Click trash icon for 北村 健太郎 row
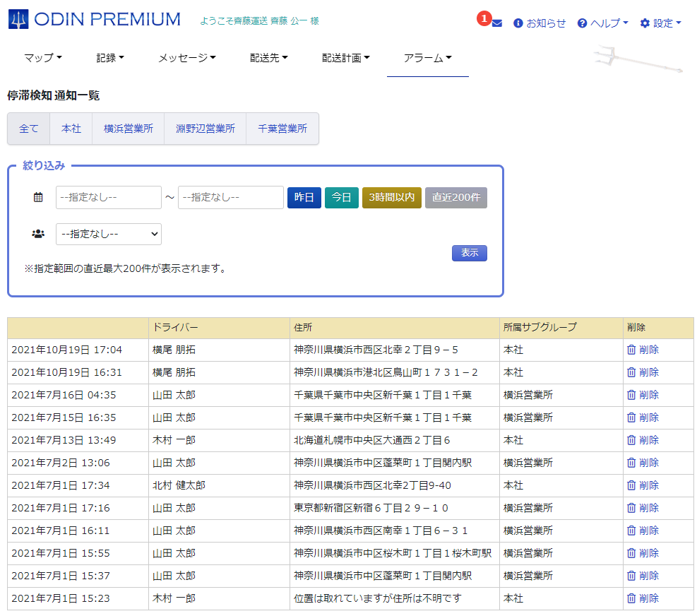The image size is (697, 616). tap(631, 485)
